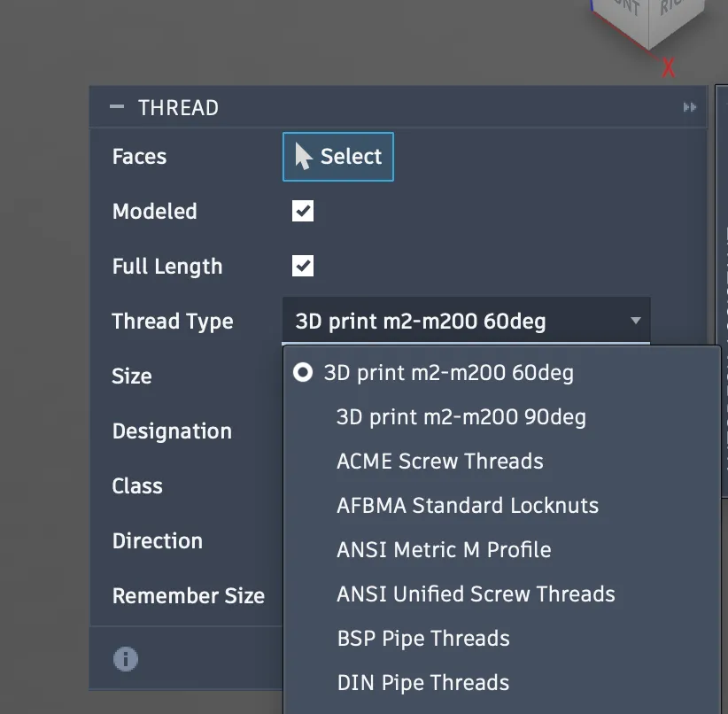Click the Designation label
This screenshot has height=714, width=728.
tap(172, 431)
